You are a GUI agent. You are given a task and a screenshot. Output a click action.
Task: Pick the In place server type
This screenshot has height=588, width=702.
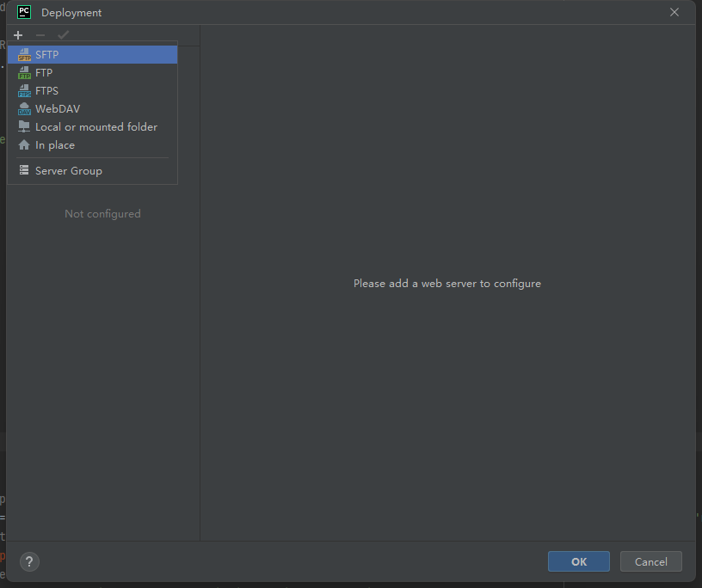[93, 145]
